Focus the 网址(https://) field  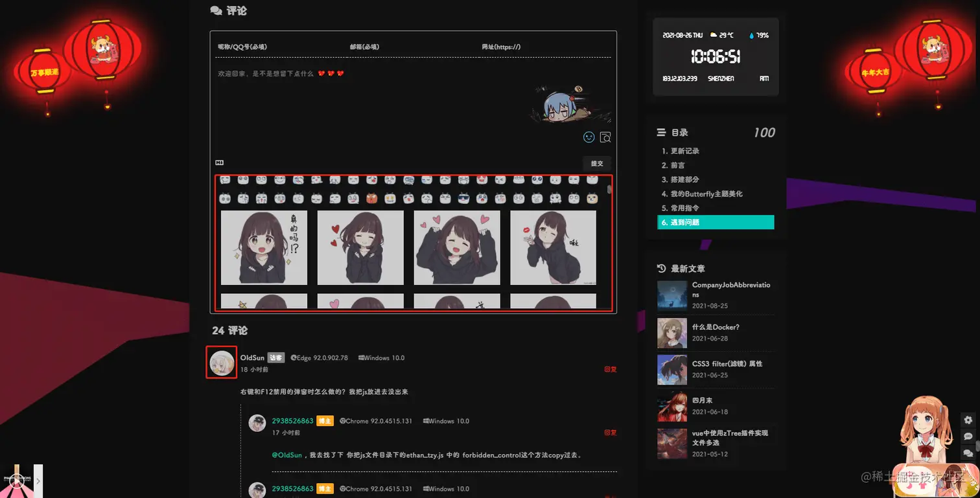click(x=545, y=47)
